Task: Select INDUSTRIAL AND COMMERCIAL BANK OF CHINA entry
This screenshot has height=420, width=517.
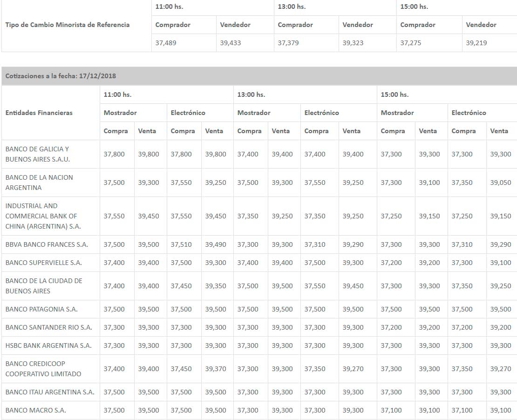Action: point(43,216)
